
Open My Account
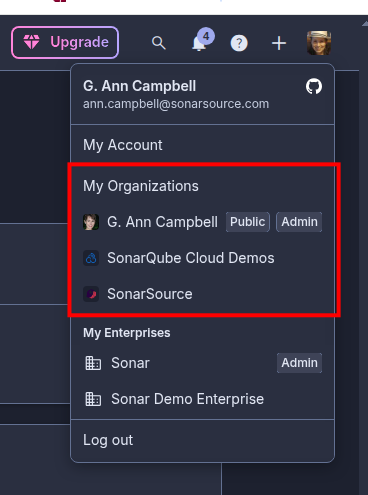(202, 145)
